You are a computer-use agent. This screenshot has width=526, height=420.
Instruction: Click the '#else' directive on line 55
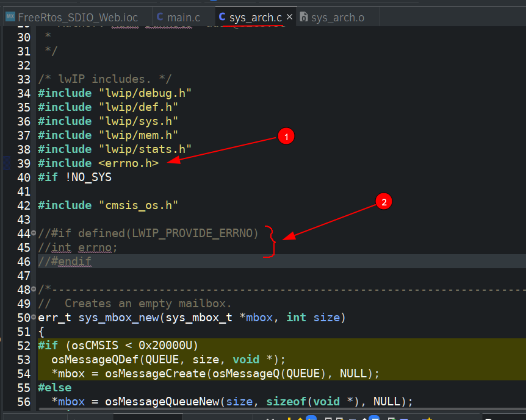pos(54,388)
